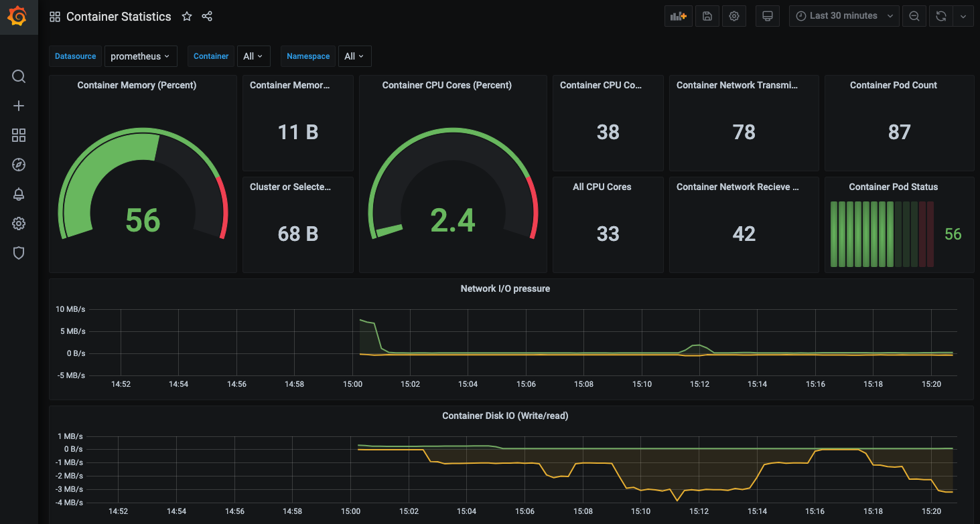Open Container Disk IO (Write/read) panel title

505,416
